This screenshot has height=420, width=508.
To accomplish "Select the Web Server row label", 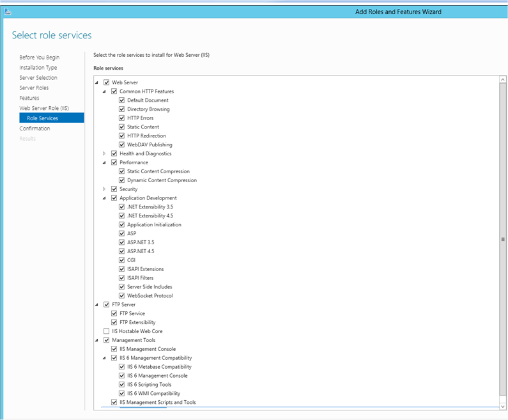I will pos(125,82).
